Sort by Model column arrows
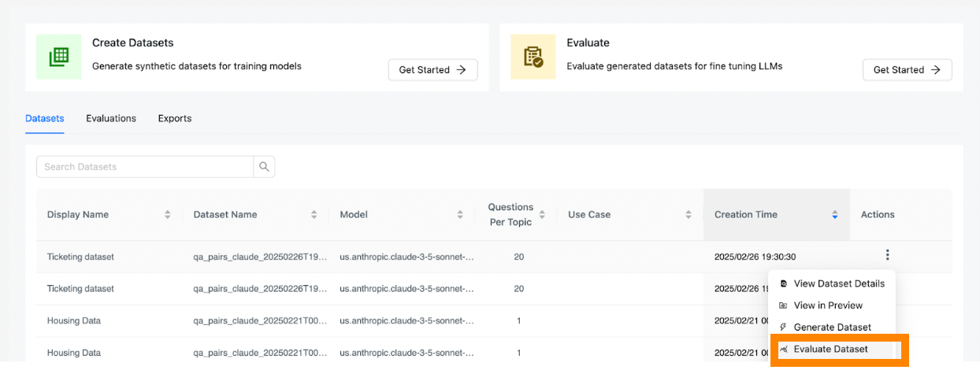 pos(460,215)
